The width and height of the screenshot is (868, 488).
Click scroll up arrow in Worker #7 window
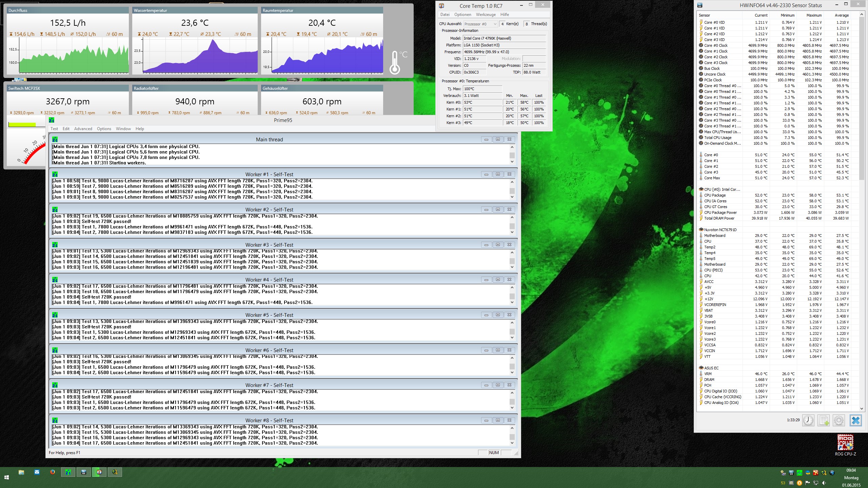pyautogui.click(x=512, y=392)
